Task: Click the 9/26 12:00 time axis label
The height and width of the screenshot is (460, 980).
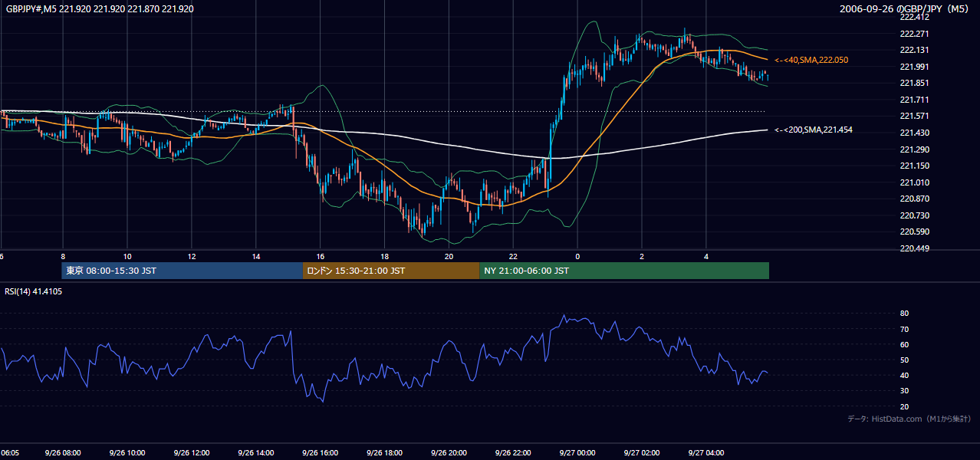Action: [x=191, y=453]
